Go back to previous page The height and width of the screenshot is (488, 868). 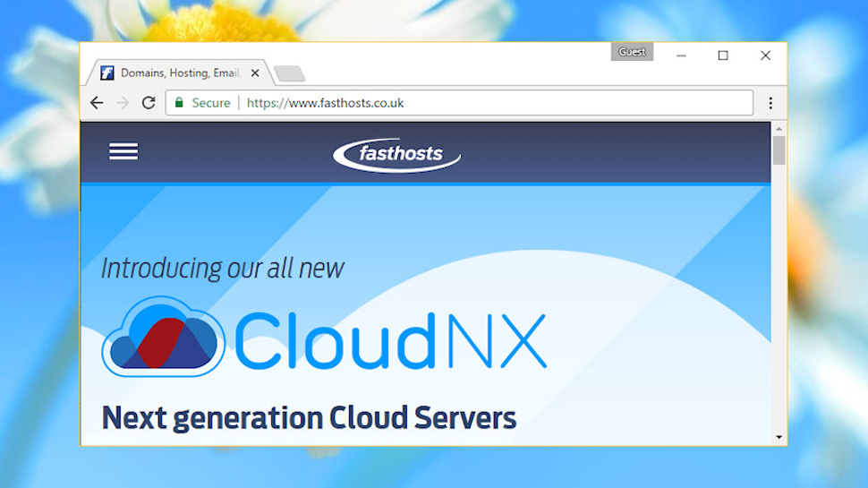pyautogui.click(x=97, y=103)
